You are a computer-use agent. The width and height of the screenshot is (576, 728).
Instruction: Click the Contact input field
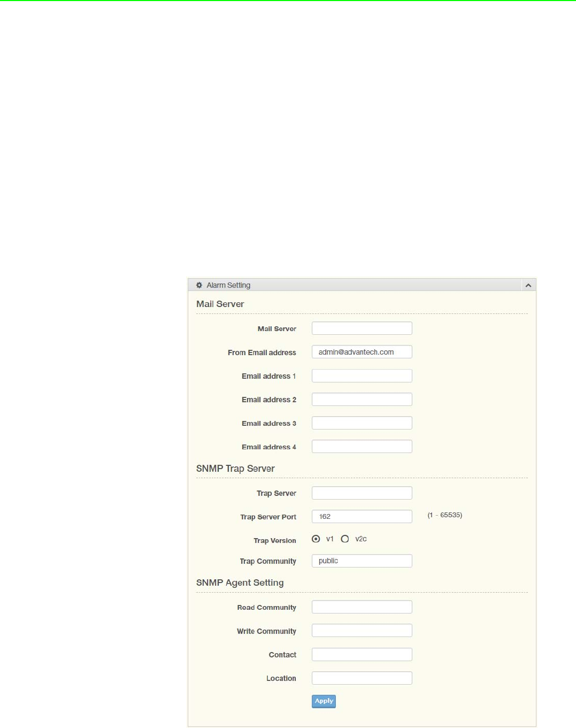pyautogui.click(x=362, y=654)
